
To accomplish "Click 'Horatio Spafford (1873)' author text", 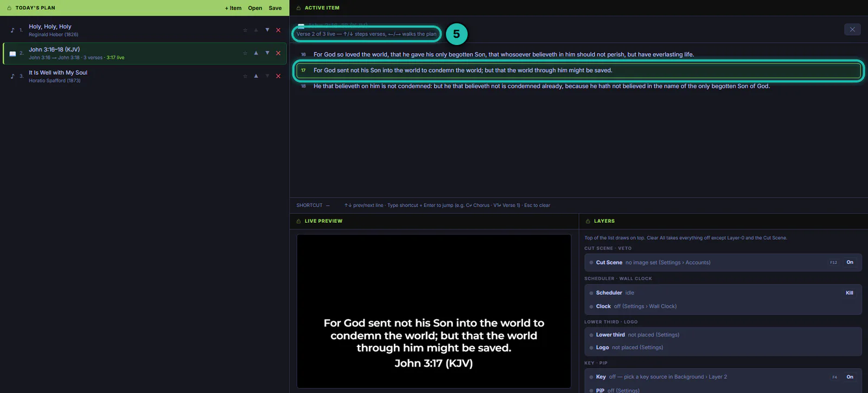I will tap(55, 81).
